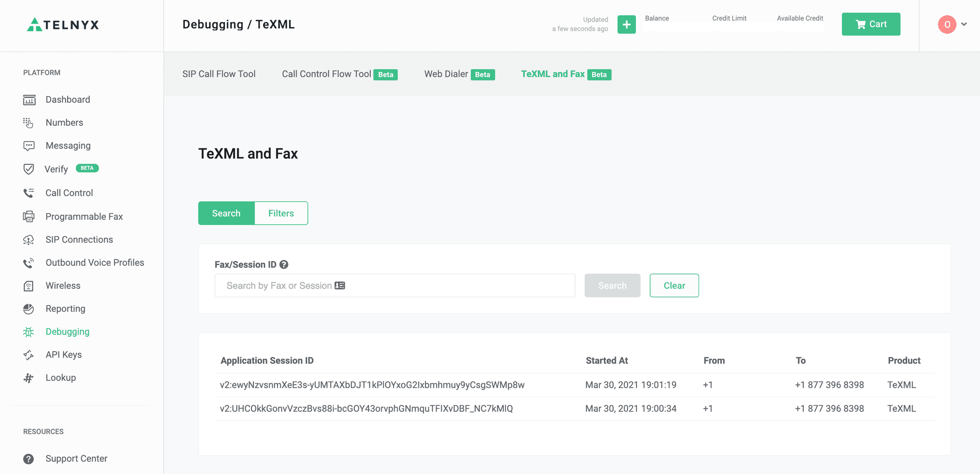The height and width of the screenshot is (474, 980).
Task: Click the Mar 30, 2021 19:00:34 cell
Action: tap(631, 409)
